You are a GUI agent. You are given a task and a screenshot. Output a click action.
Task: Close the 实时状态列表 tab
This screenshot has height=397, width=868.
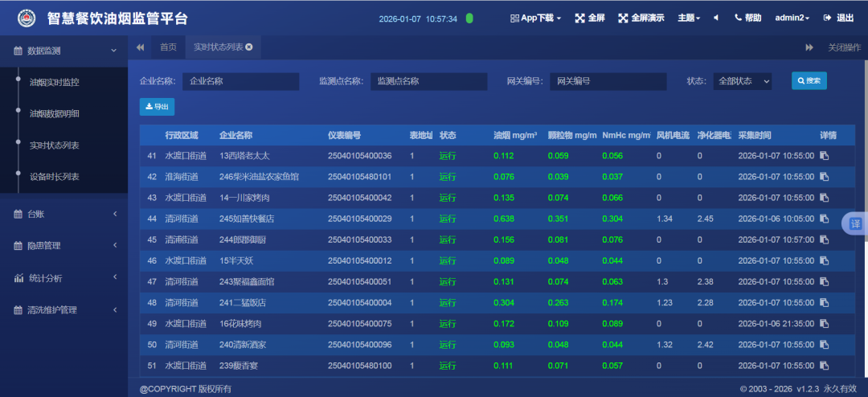click(249, 47)
